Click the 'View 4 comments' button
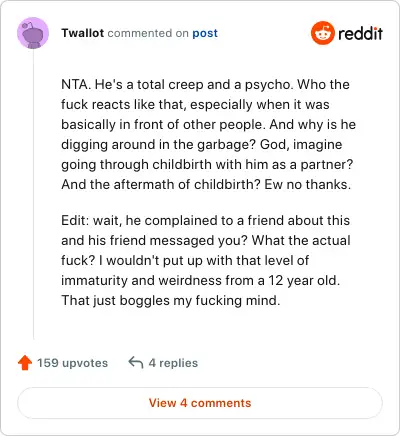400x436 pixels. (200, 403)
